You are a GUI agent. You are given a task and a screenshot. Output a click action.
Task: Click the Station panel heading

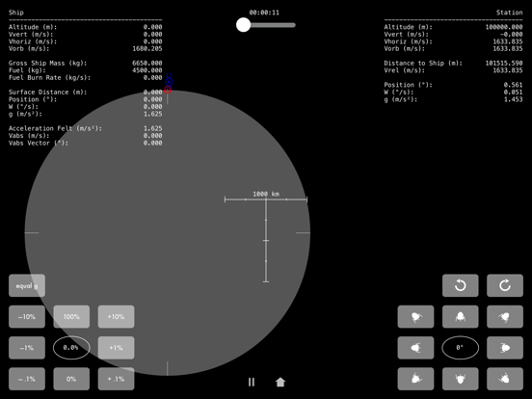(509, 13)
